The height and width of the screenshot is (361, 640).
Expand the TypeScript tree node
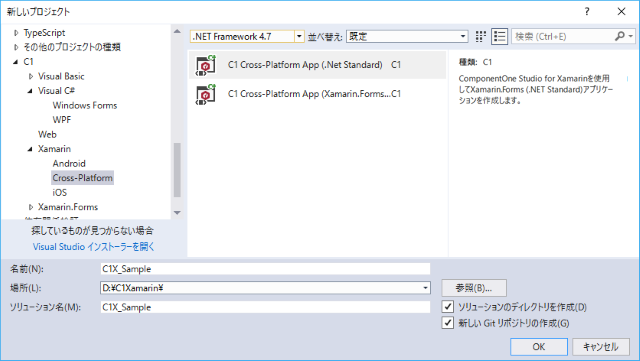point(16,33)
